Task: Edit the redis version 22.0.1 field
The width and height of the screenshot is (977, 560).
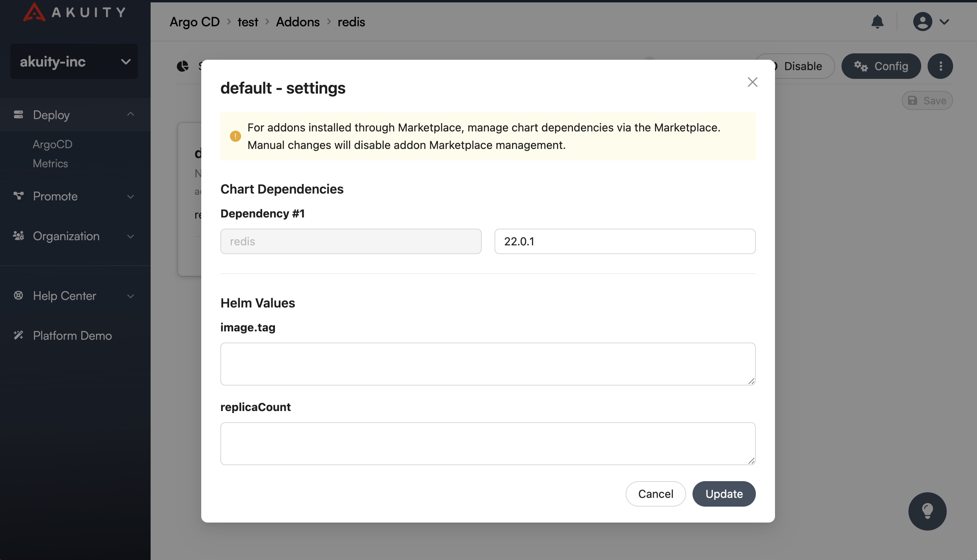Action: tap(625, 241)
